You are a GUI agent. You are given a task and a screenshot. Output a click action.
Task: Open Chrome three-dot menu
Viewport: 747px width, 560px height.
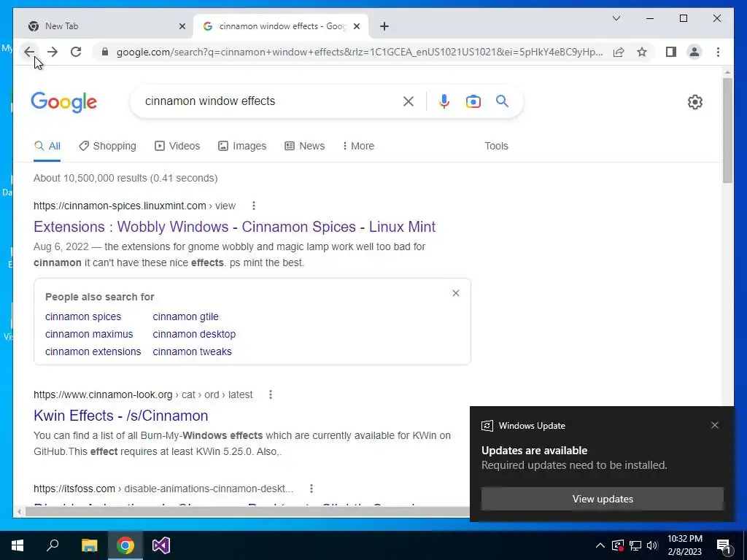718,52
